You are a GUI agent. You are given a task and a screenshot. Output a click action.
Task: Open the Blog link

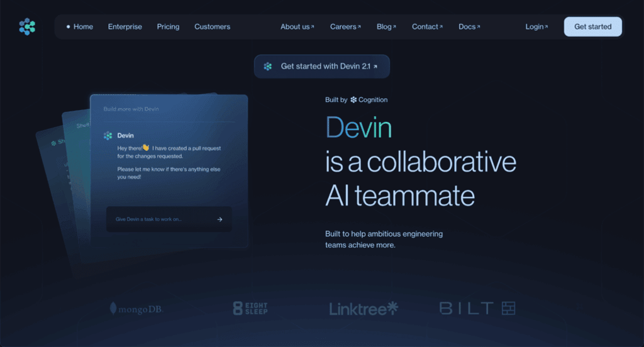click(387, 26)
